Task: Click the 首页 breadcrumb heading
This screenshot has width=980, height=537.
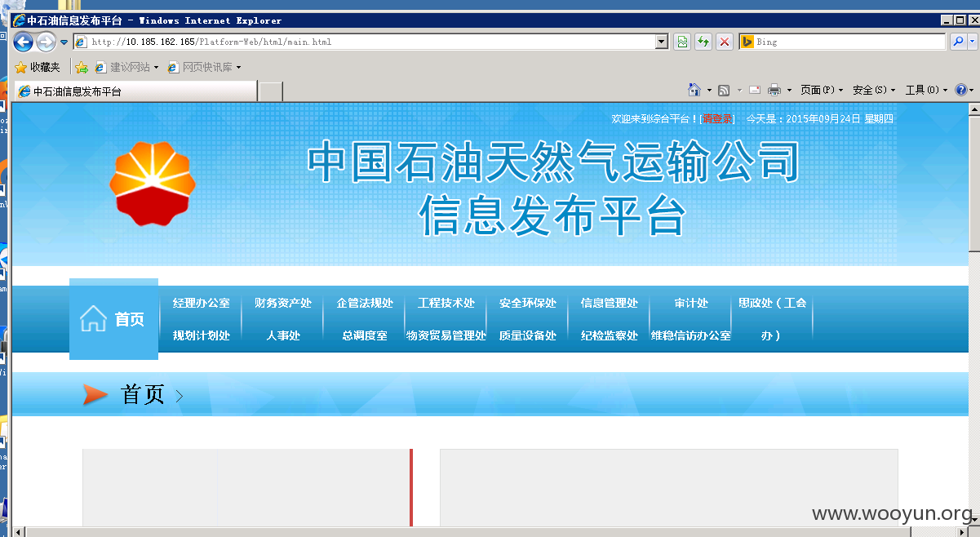Action: [143, 395]
